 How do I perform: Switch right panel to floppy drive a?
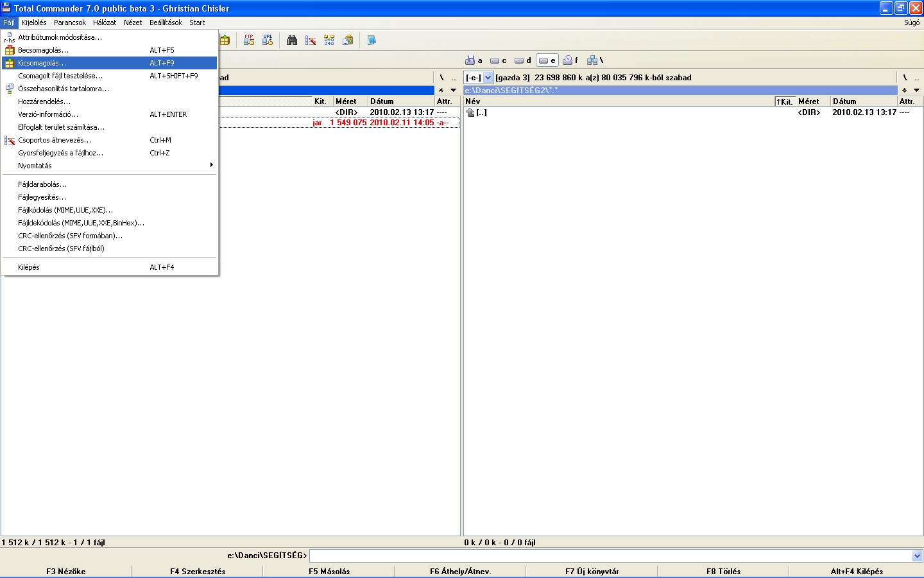click(474, 60)
